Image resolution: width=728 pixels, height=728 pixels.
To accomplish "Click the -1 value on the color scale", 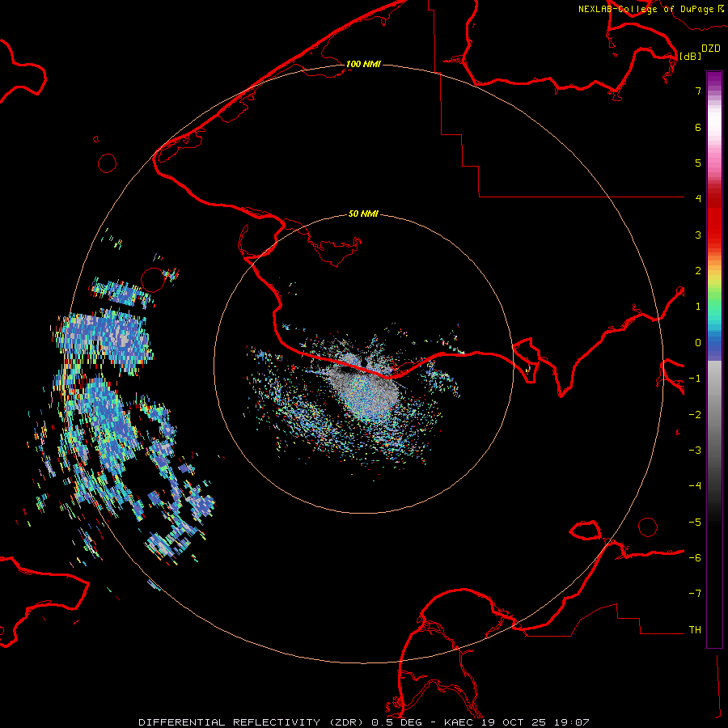I will click(695, 379).
